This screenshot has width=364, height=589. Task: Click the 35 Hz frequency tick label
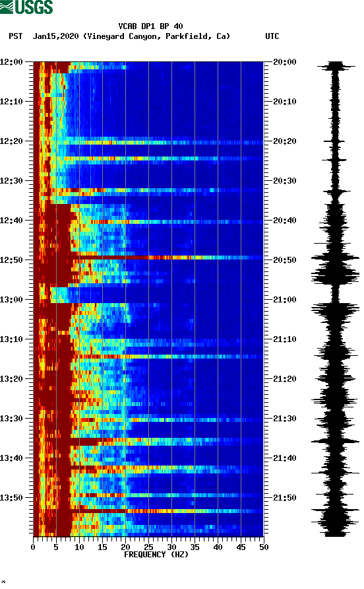point(195,547)
